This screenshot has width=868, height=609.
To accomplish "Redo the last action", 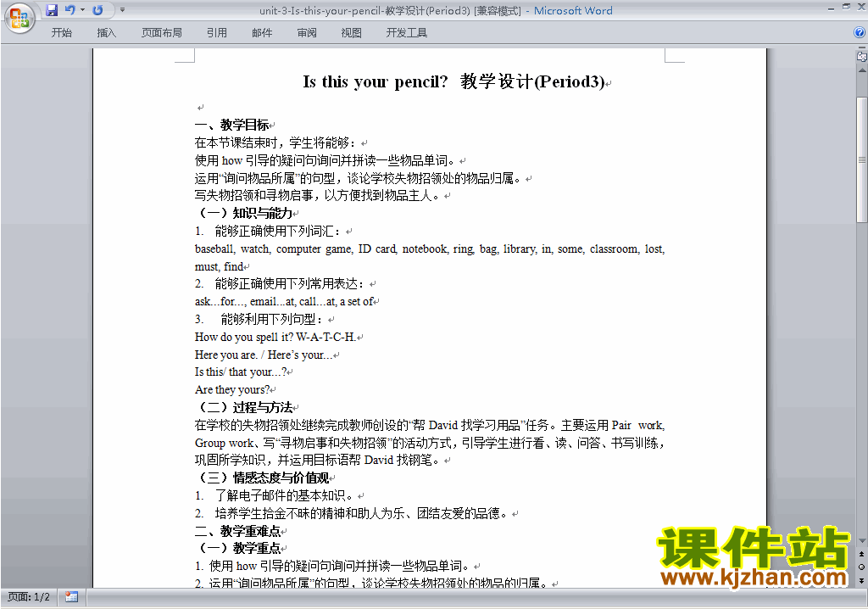I will click(x=98, y=10).
